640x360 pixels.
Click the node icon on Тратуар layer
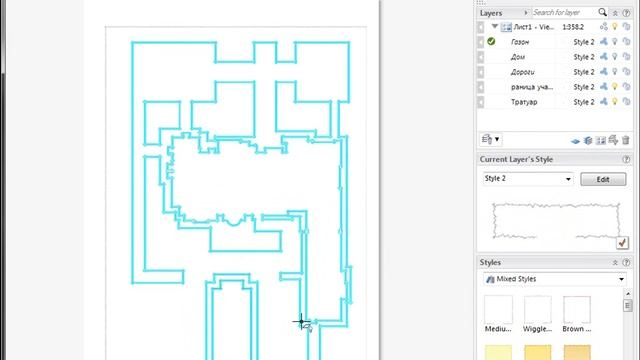tap(604, 102)
